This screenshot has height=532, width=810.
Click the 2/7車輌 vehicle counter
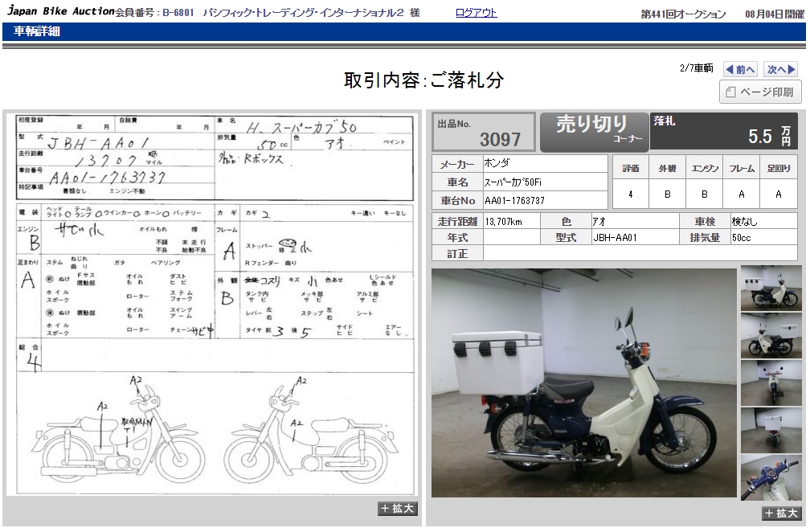click(696, 68)
